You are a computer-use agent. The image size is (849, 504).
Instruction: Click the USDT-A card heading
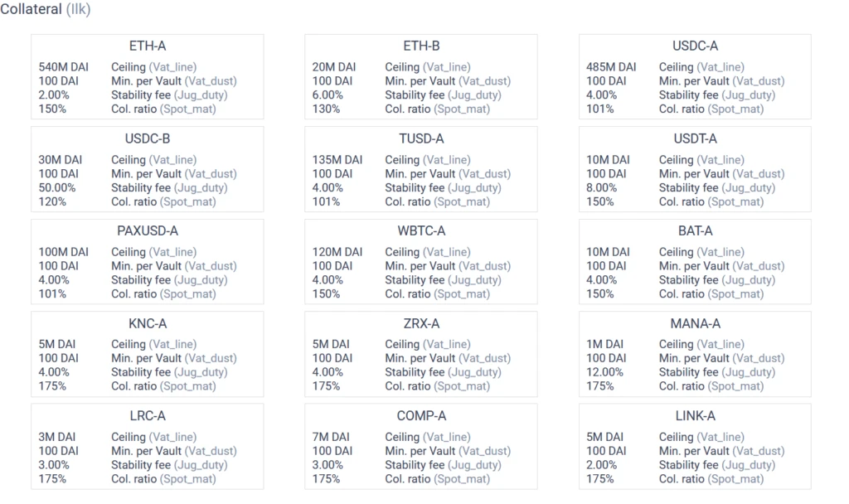[696, 138]
